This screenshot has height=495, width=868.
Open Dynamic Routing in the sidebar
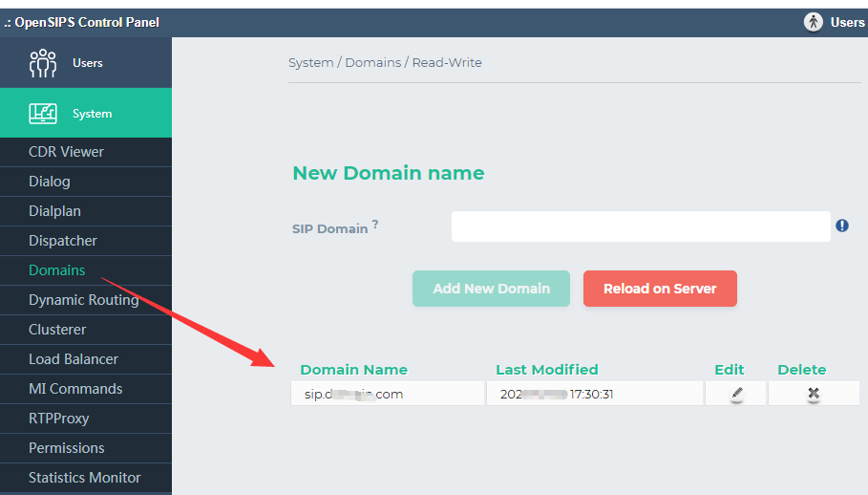86,300
